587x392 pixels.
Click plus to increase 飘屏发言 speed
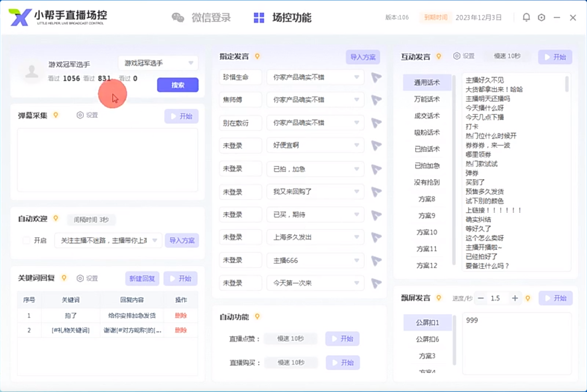point(515,298)
